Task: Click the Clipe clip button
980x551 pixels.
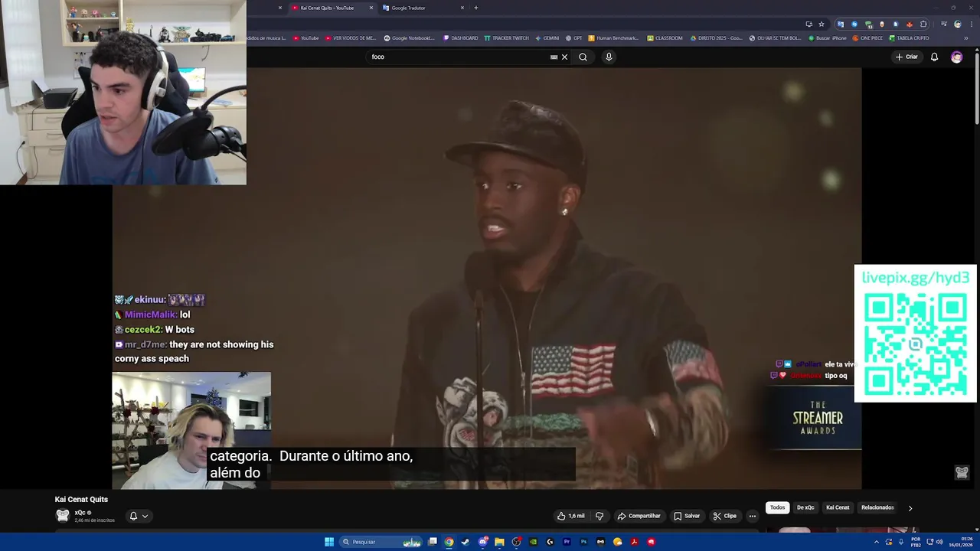Action: coord(724,516)
